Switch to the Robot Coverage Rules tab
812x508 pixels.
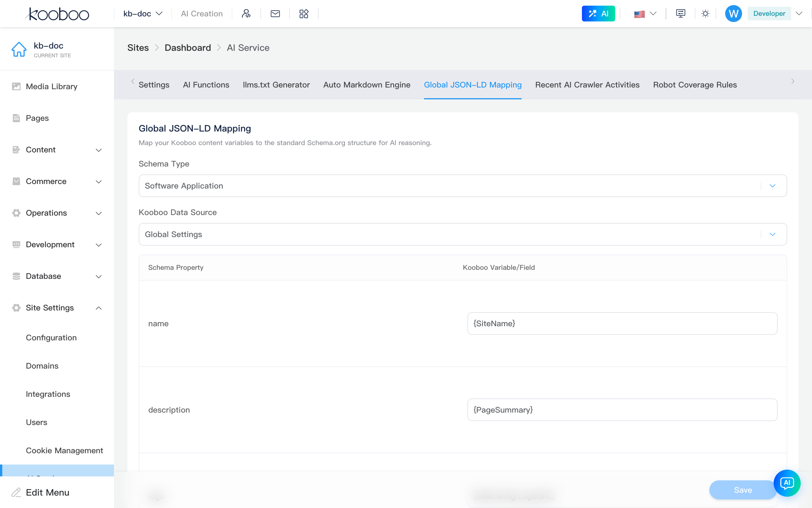point(695,85)
